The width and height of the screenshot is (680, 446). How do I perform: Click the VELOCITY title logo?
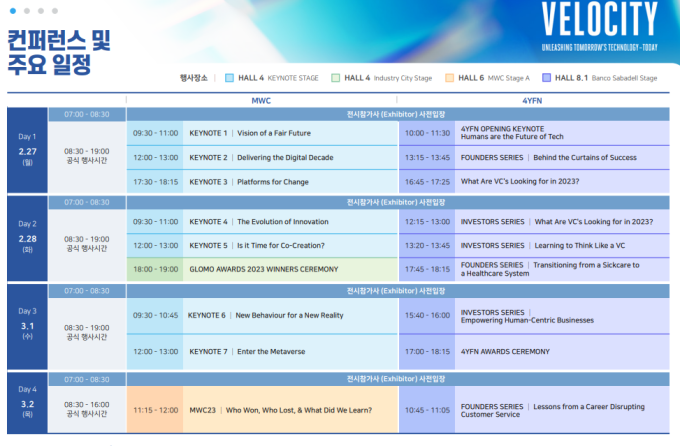600,20
